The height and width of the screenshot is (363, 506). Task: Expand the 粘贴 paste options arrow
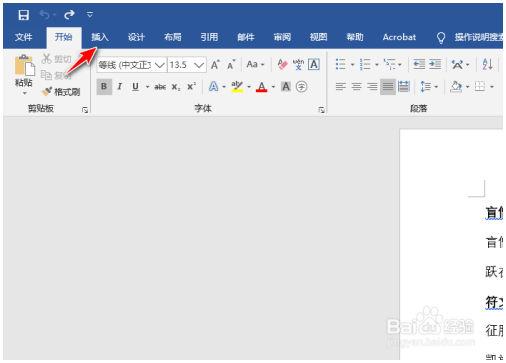[x=24, y=93]
